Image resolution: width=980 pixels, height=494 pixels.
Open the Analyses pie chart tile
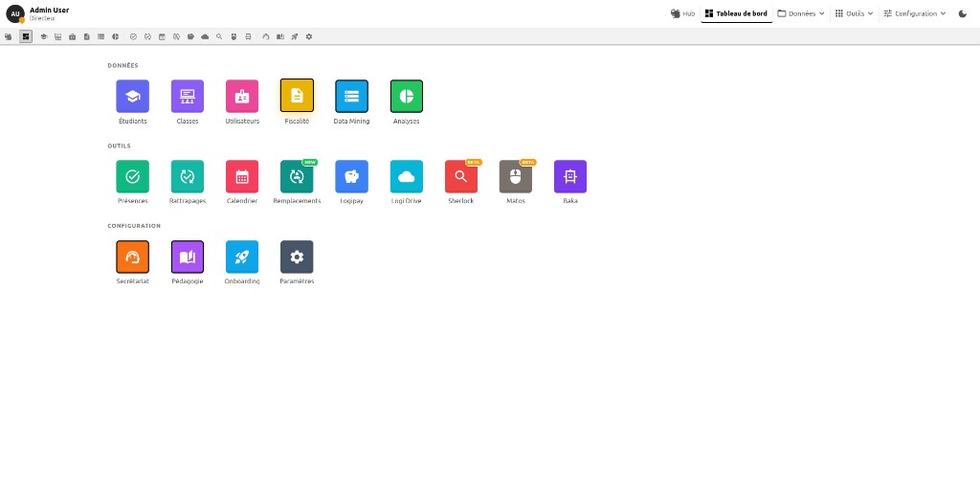click(x=406, y=97)
